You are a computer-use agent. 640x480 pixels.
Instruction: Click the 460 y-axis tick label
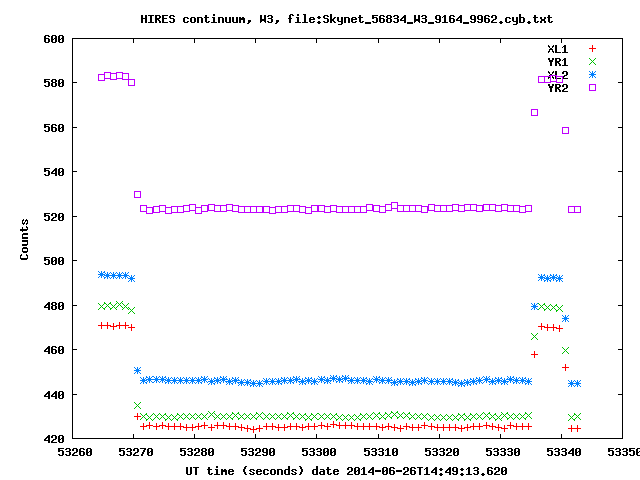54,350
